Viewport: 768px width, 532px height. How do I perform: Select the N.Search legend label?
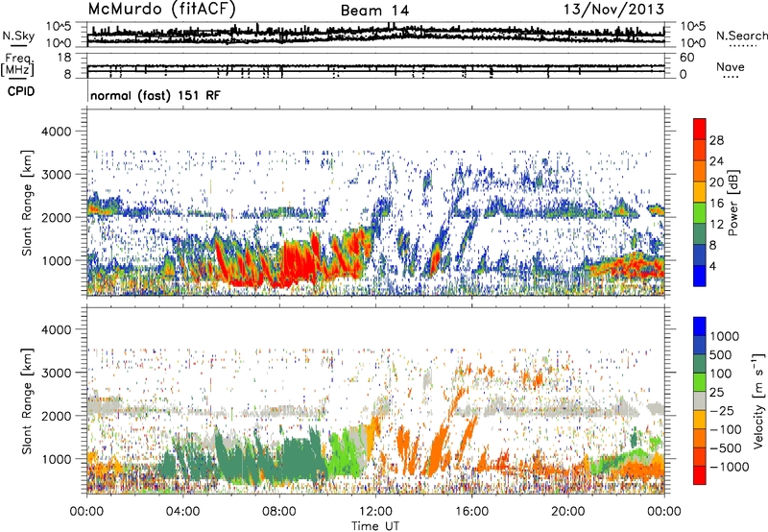[741, 36]
